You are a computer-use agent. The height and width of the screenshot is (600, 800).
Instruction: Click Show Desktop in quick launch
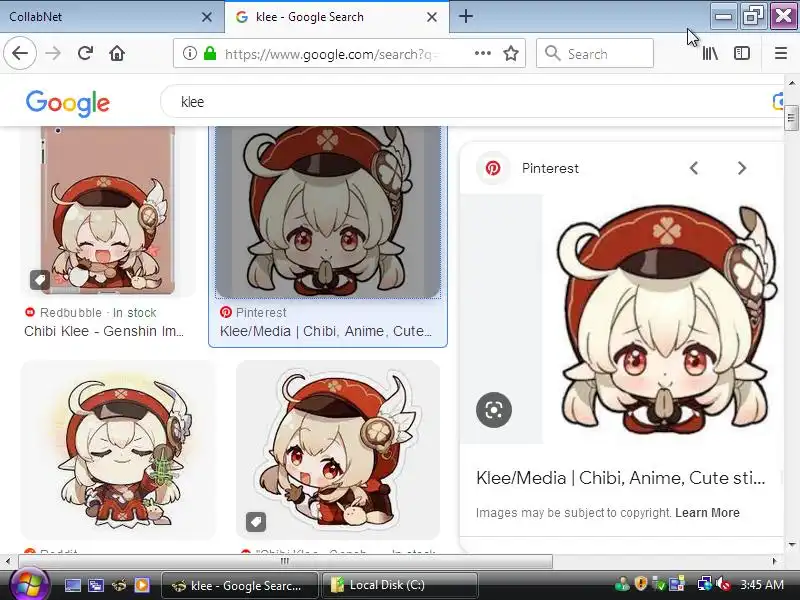click(x=72, y=585)
